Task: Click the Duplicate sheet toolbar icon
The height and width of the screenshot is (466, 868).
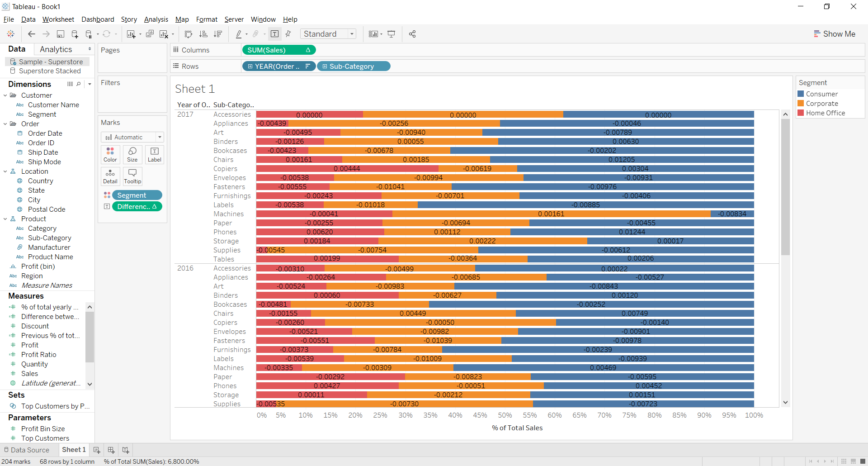Action: (149, 34)
